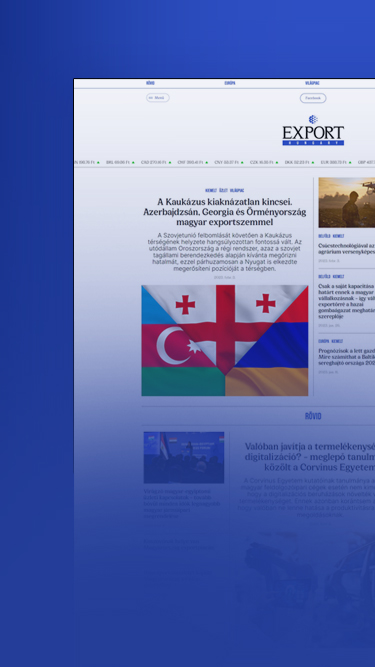375x667 pixels.
Task: Click the CZK rate green arrow
Action: (277, 162)
